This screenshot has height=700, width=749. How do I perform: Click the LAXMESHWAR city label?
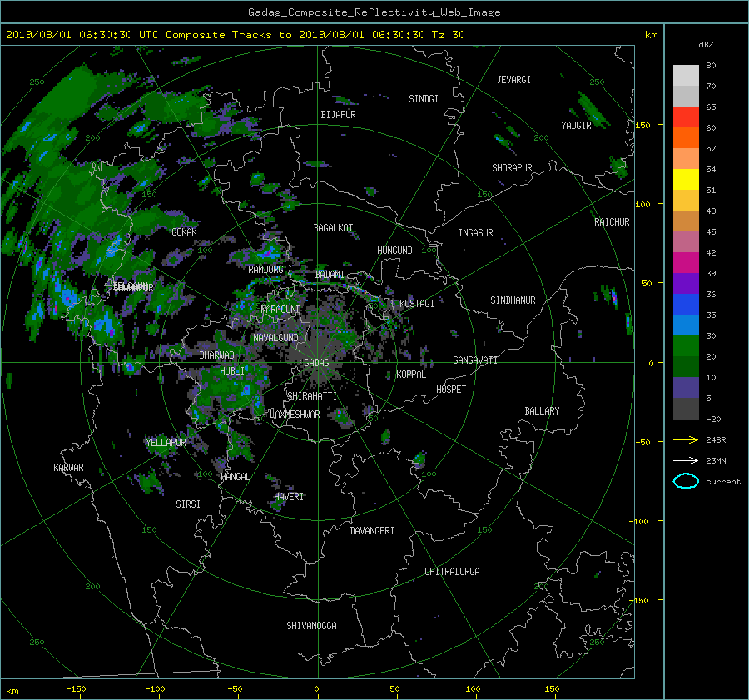295,415
